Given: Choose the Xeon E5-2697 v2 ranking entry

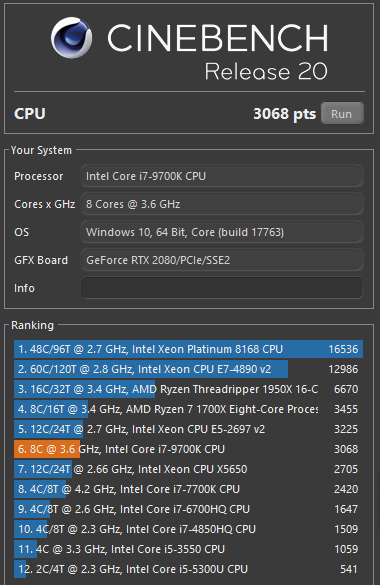Looking at the screenshot, I should coord(188,429).
